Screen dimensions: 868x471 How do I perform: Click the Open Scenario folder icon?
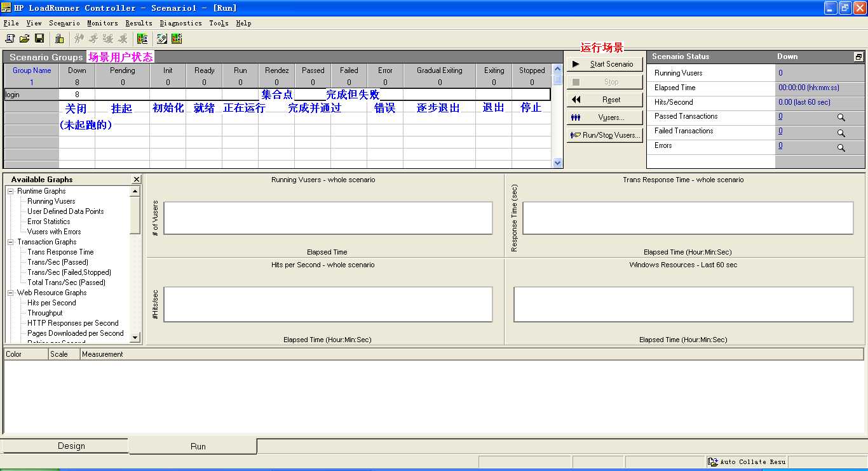click(x=25, y=39)
